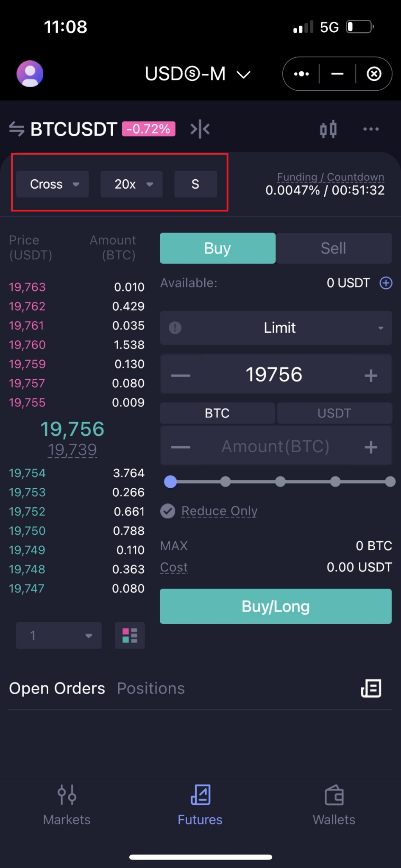Go to the Markets tab
Viewport: 401px width, 868px height.
pos(67,804)
